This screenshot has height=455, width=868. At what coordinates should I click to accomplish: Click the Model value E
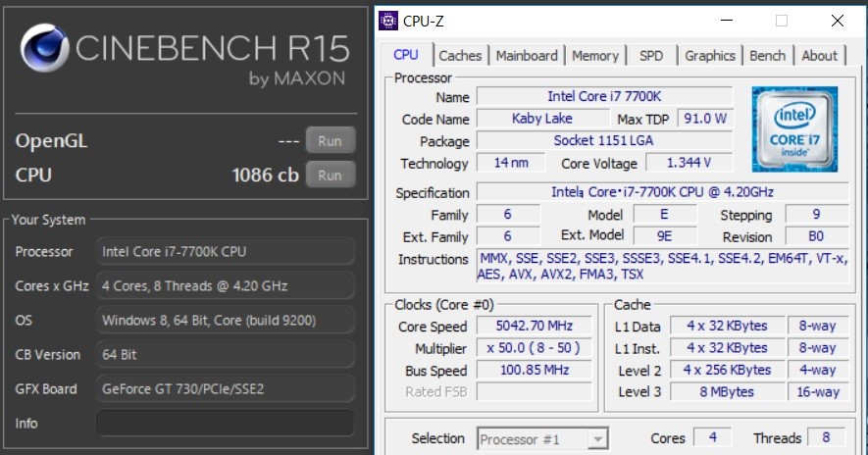(664, 214)
